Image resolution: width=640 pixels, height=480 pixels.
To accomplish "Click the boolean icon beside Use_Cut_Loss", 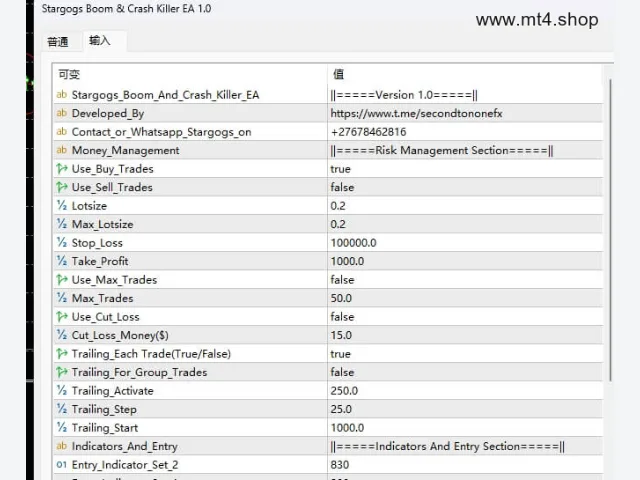I will click(x=62, y=316).
